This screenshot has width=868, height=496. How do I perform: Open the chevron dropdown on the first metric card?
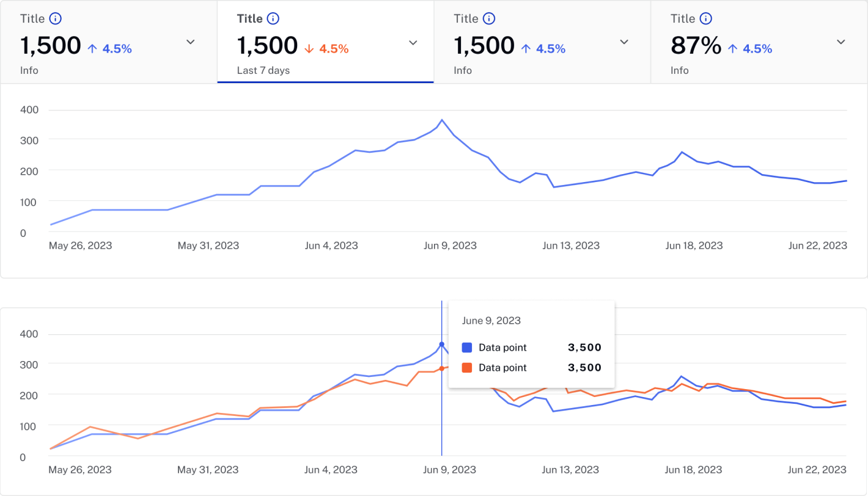[x=191, y=42]
